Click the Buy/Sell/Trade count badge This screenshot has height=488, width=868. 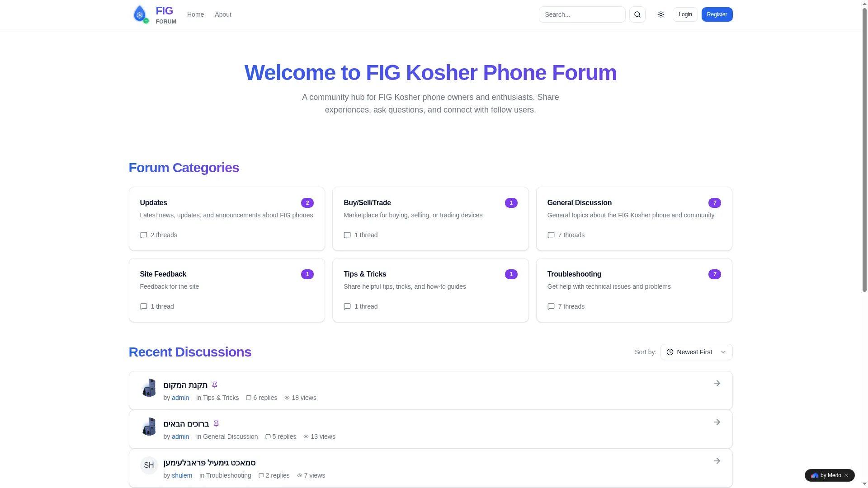coord(511,203)
